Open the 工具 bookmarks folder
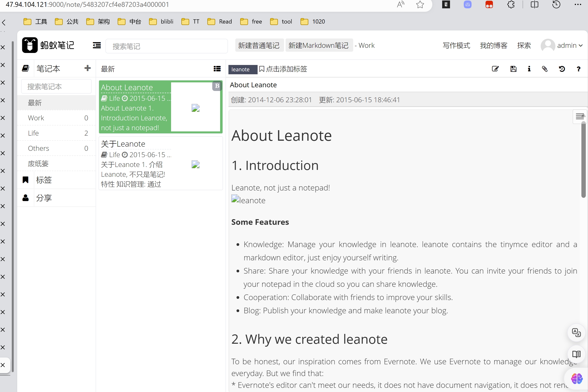The height and width of the screenshot is (392, 588). pos(35,22)
